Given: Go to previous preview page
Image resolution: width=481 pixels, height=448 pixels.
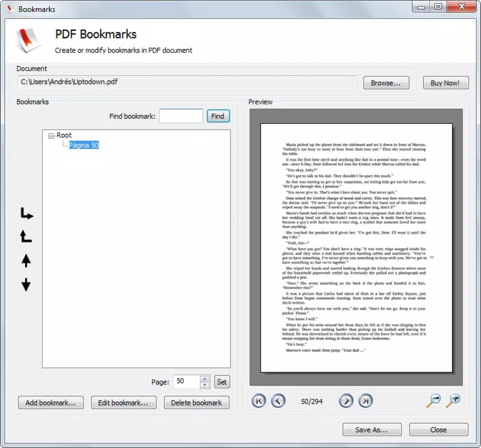Looking at the screenshot, I should (278, 401).
